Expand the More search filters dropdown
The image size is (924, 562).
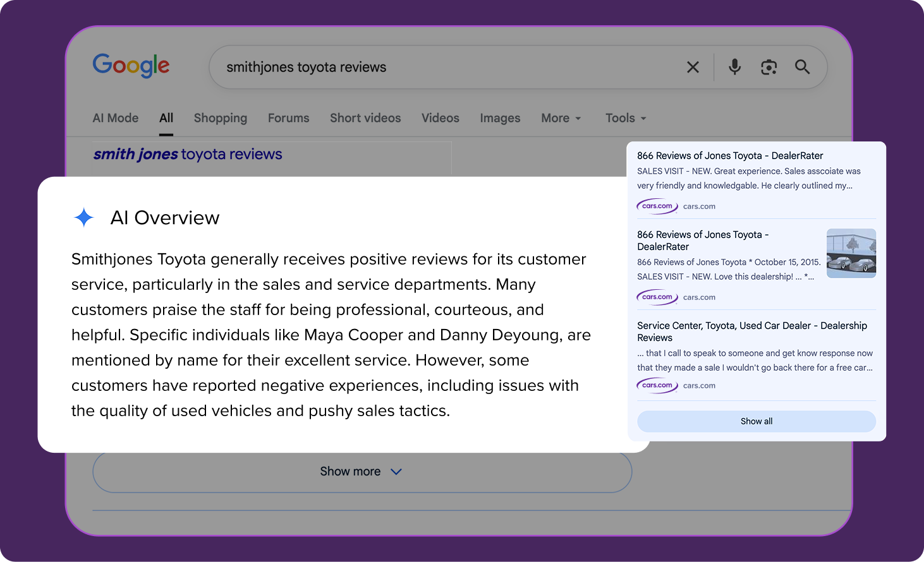(x=561, y=118)
